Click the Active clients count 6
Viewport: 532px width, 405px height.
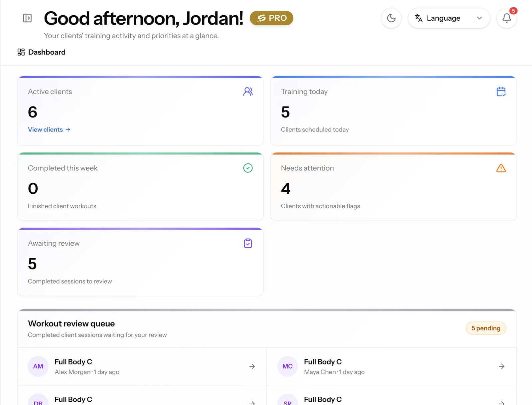(33, 112)
